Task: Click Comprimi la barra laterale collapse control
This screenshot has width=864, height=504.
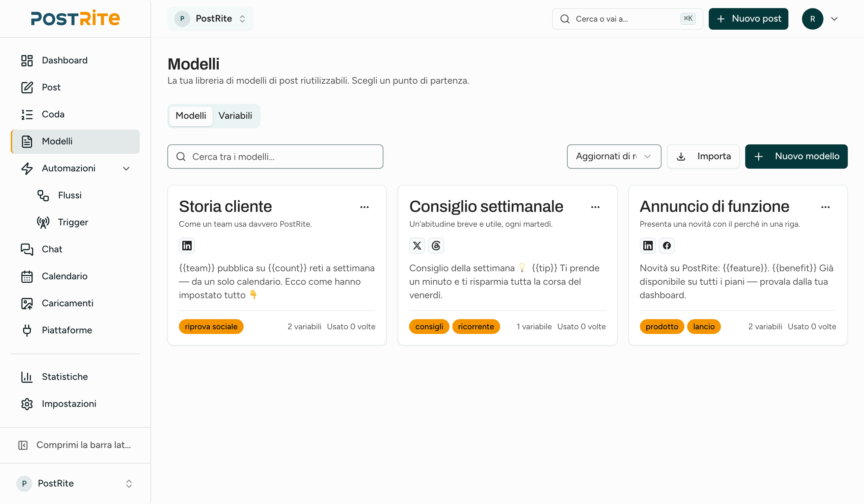Action: click(x=75, y=445)
